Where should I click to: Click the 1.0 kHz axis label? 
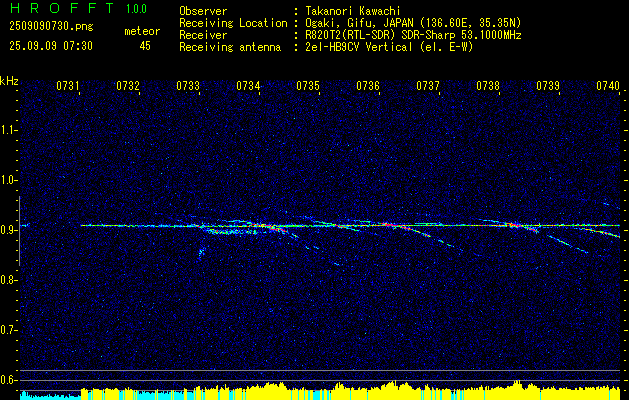(8, 180)
